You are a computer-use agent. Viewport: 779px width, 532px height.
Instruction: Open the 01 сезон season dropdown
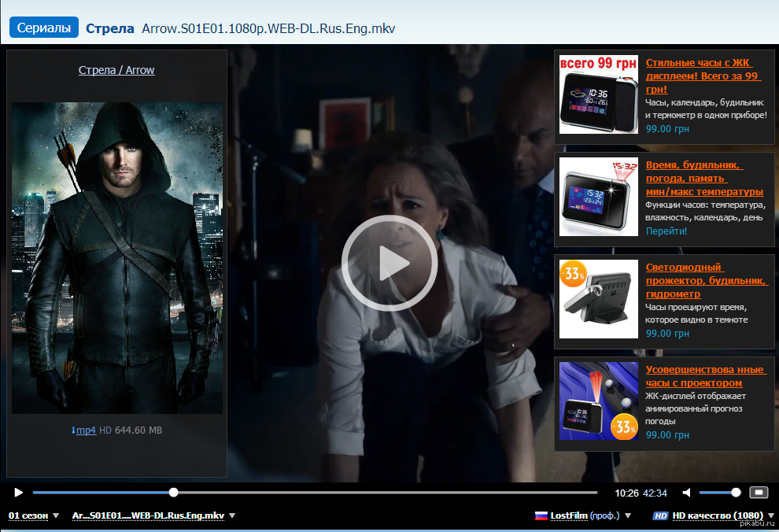[34, 516]
